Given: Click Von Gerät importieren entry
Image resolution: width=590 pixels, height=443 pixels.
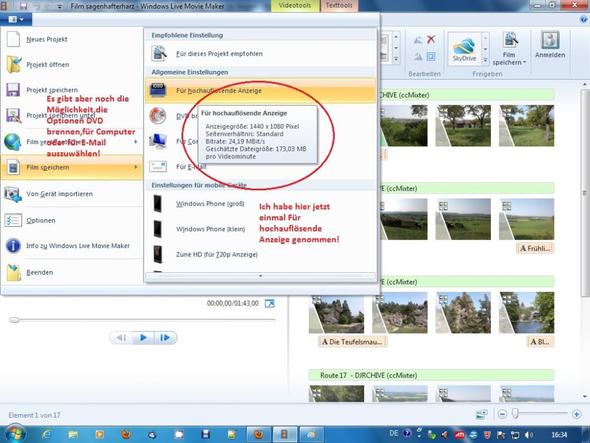Looking at the screenshot, I should [71, 194].
